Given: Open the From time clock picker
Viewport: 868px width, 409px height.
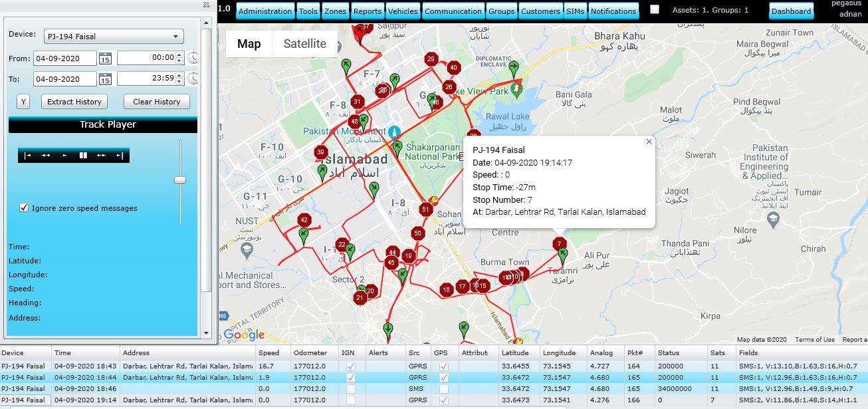Looking at the screenshot, I should (x=192, y=59).
